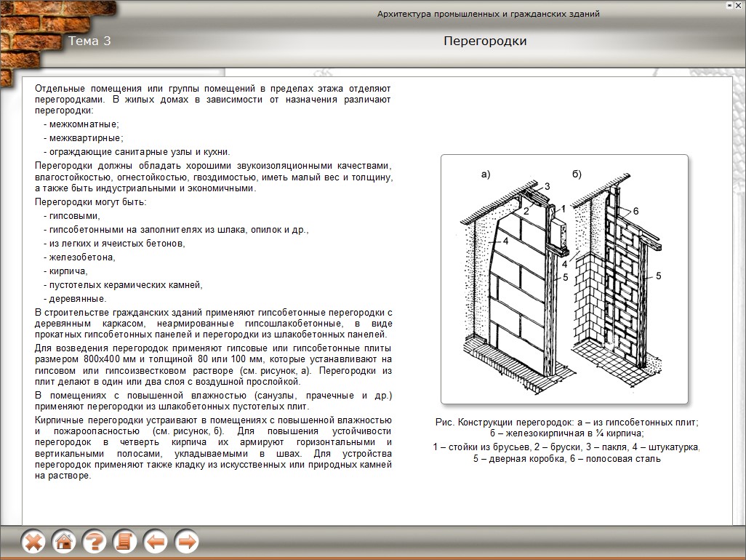Click the course title "Архитектура промышленных и гражданских зданий"
This screenshot has height=560, width=746.
(x=488, y=14)
